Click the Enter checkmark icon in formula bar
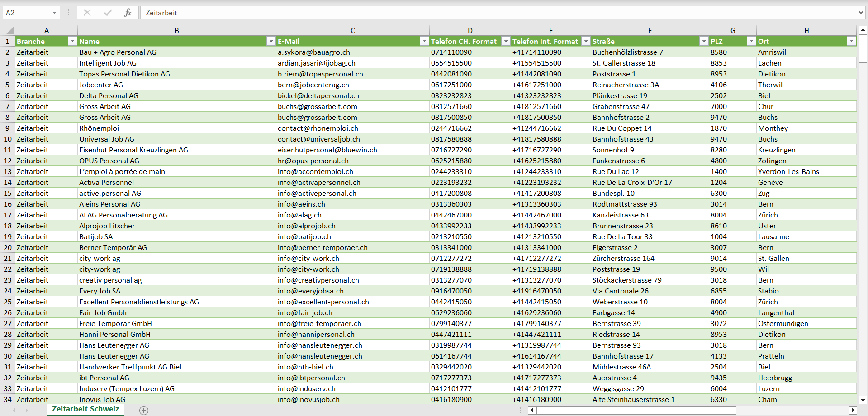This screenshot has width=868, height=416. (x=107, y=13)
